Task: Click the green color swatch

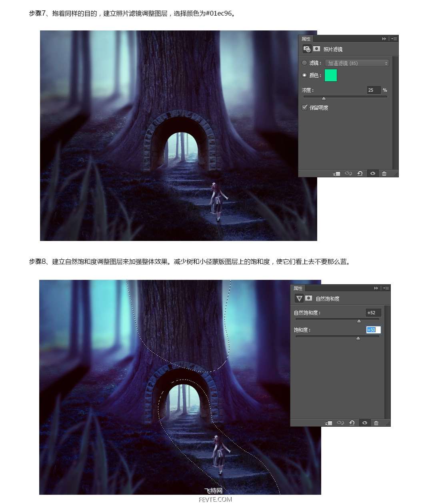Action: pos(331,75)
